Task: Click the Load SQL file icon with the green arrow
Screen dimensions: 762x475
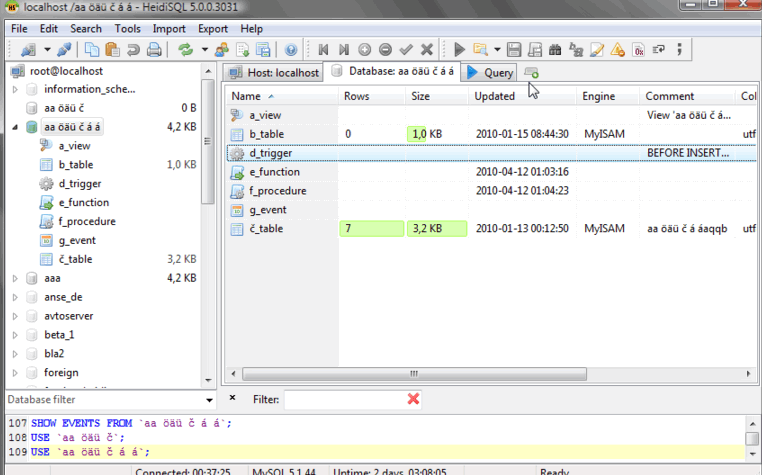Action: pos(242,50)
